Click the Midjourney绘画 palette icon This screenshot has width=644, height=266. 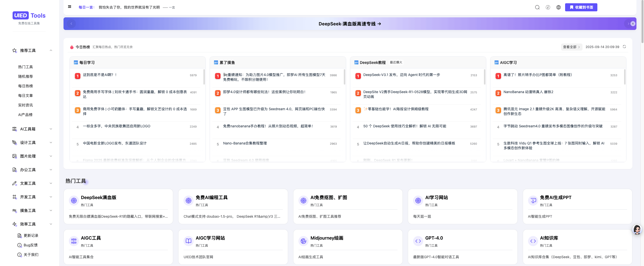tap(303, 241)
